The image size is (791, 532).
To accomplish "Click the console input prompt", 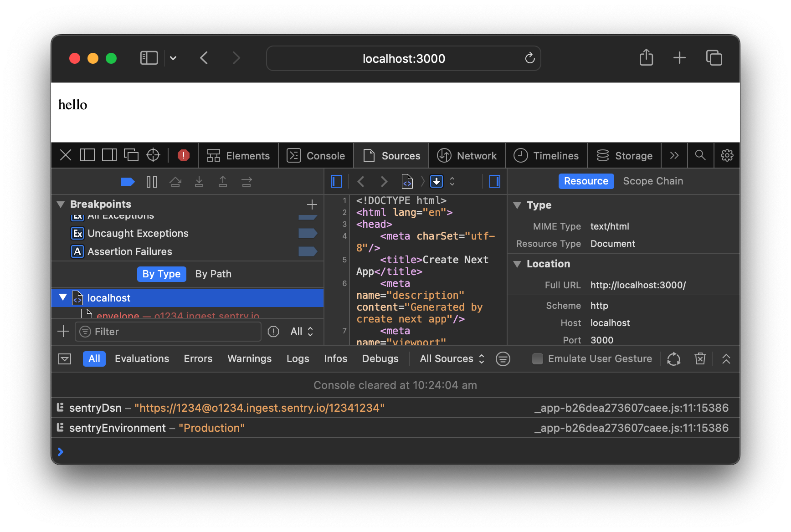I will 182,451.
